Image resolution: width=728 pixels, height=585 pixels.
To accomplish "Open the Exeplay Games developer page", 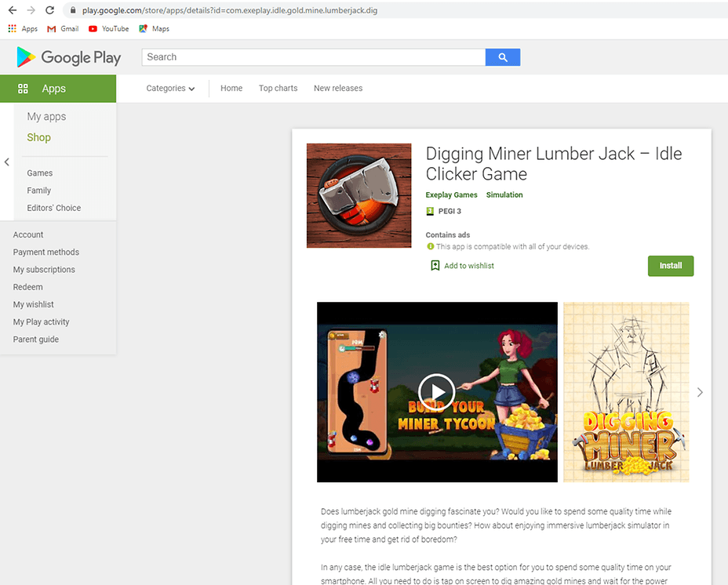I will (x=451, y=195).
